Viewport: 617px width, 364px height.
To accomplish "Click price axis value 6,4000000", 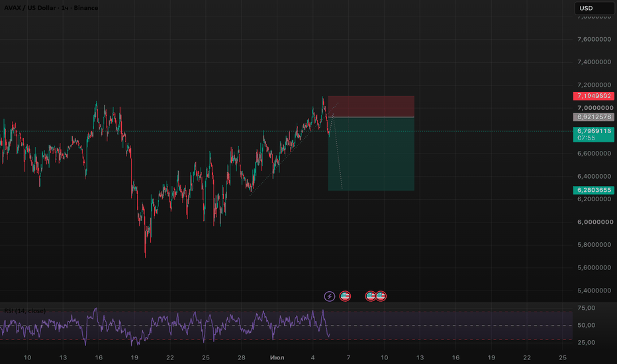I will pos(594,176).
